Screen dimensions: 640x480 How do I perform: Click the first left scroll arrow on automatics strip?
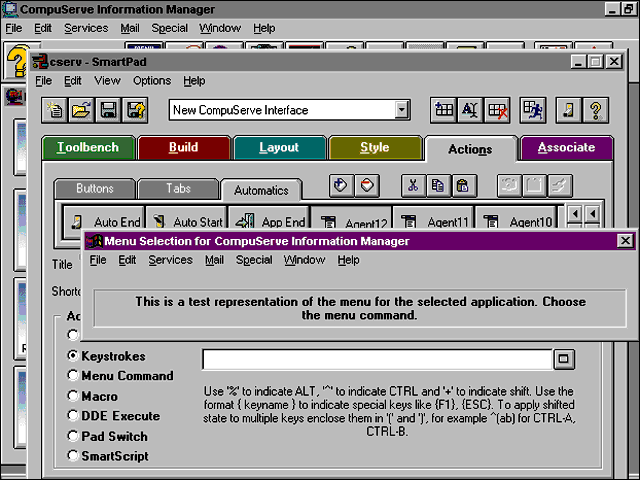point(575,214)
